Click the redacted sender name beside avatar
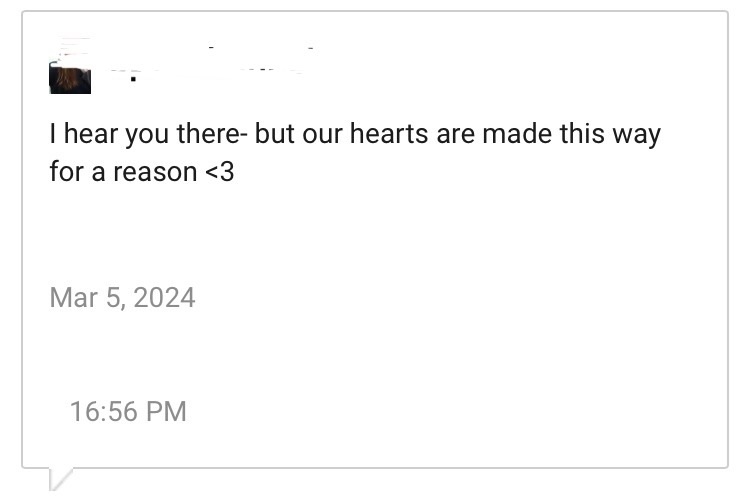The image size is (750, 501). coord(200,62)
